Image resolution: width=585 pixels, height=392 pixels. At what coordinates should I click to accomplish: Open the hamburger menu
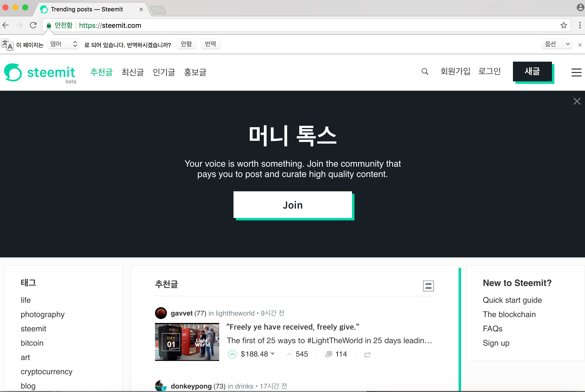point(576,72)
